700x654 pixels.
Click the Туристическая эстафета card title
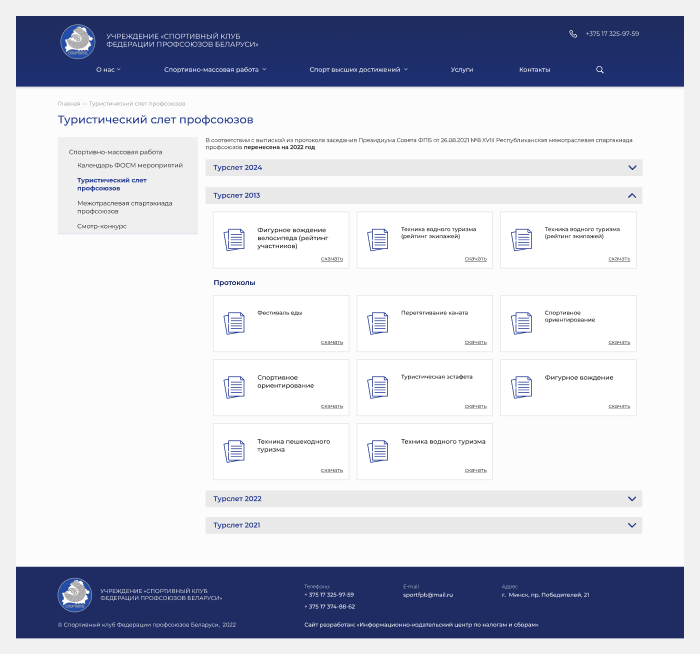[436, 377]
